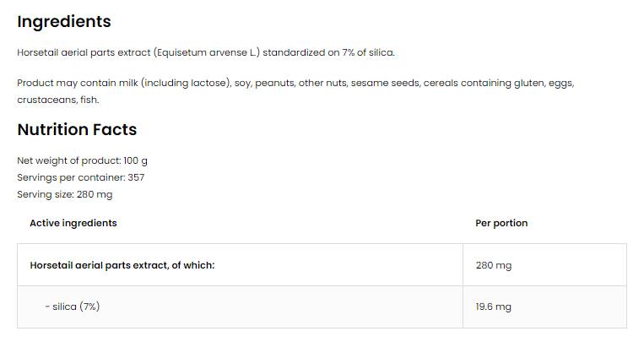This screenshot has width=644, height=342.
Task: Click the silica (7%) table row
Action: [73, 307]
